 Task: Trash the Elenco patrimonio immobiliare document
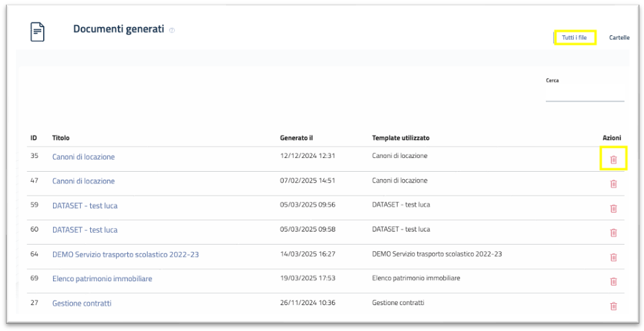(613, 281)
